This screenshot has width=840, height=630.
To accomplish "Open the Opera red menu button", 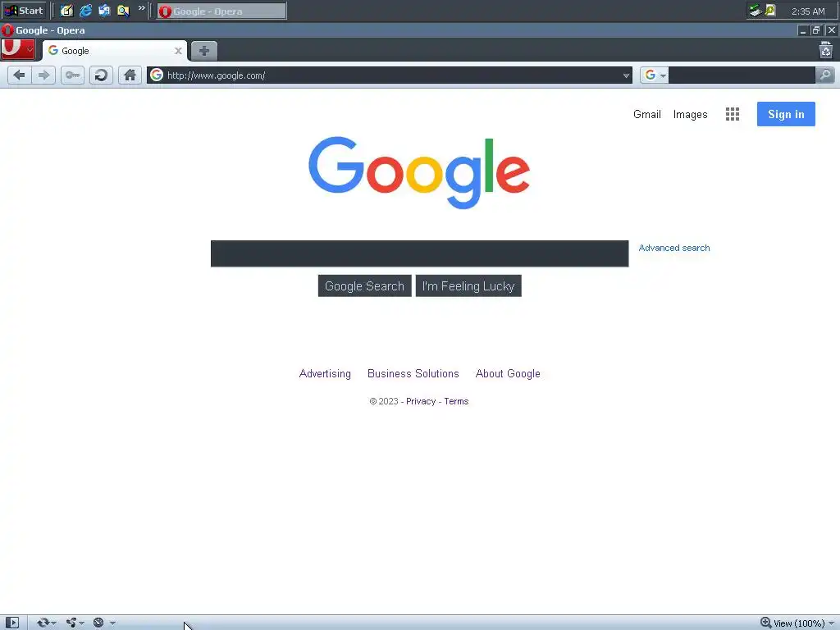I will tap(18, 49).
